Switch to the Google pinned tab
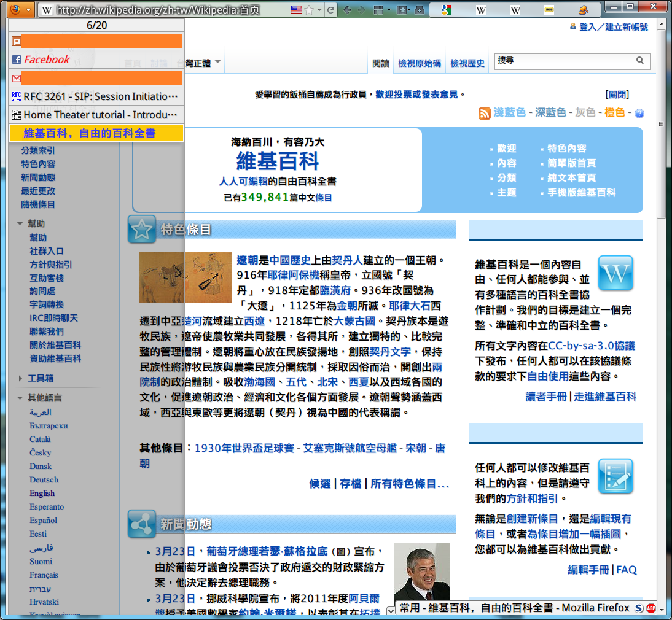Screen dimensions: 672x620 446,10
